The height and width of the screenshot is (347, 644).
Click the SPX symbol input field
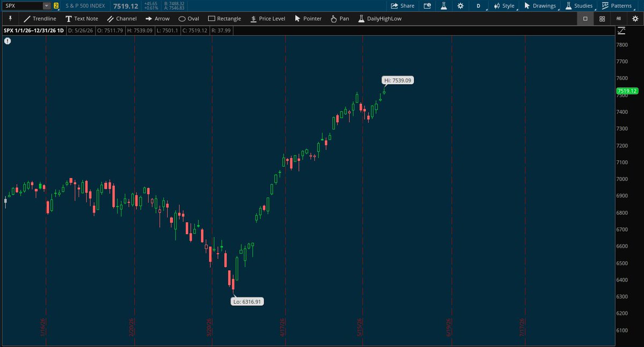23,6
